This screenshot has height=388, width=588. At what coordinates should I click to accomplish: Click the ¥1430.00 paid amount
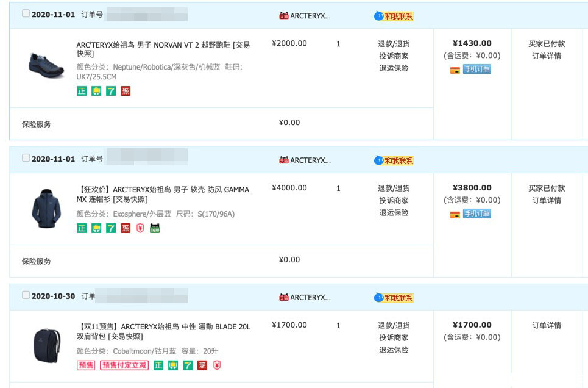pyautogui.click(x=472, y=43)
